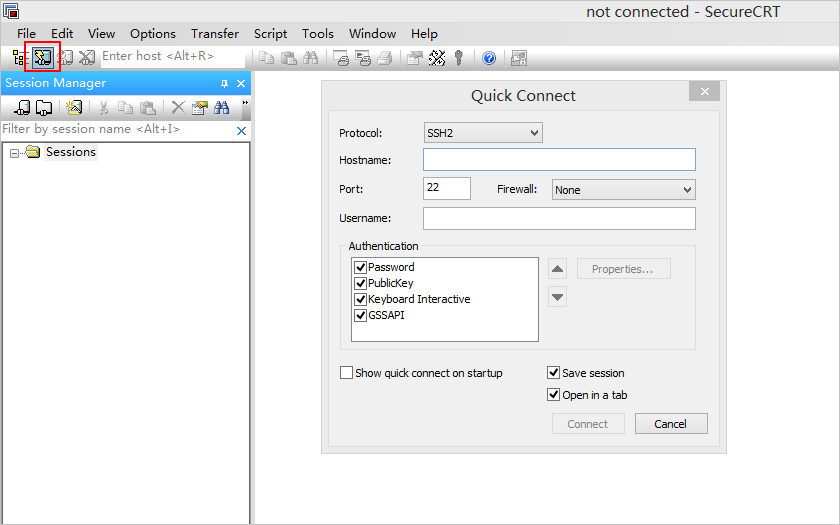Enable Show quick connect on startup
The height and width of the screenshot is (525, 840).
click(347, 373)
